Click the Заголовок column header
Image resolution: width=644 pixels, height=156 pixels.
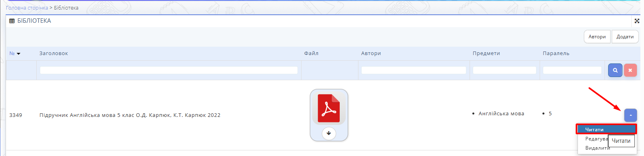point(54,53)
